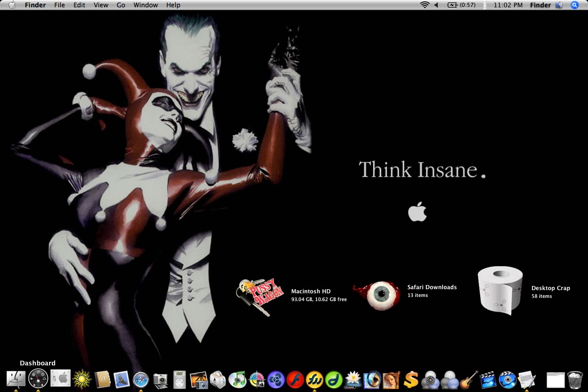Open the Trash in the dock
This screenshot has height=392, width=588.
coord(575,380)
